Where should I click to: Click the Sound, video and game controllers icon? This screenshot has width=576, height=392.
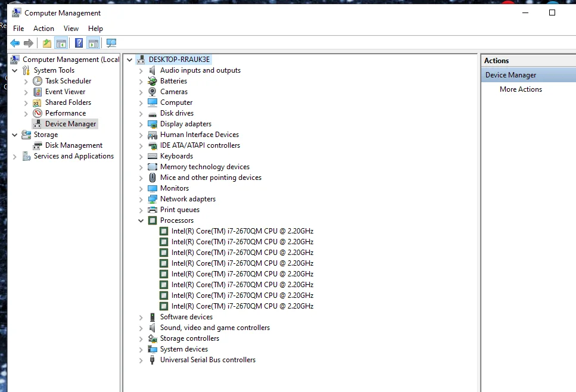152,328
